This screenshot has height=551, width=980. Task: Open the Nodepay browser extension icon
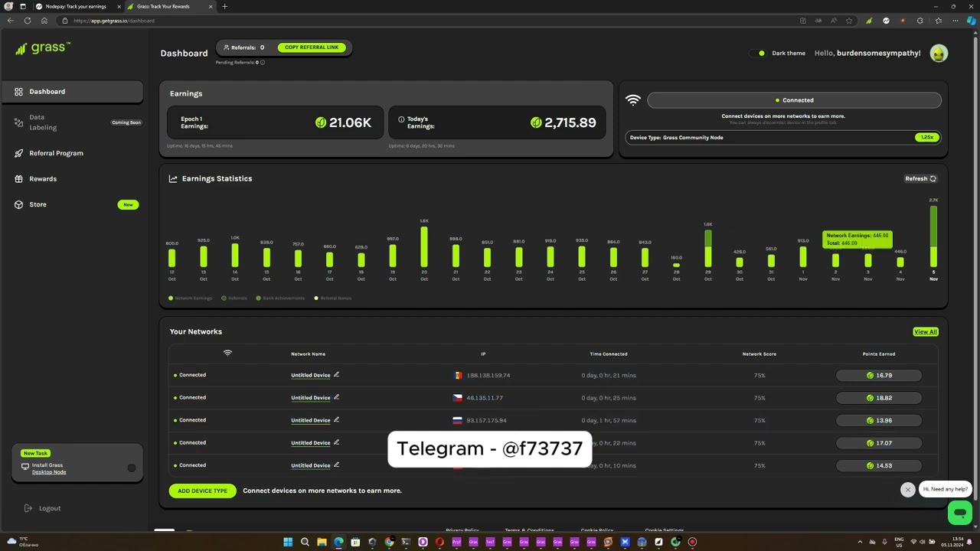(886, 21)
